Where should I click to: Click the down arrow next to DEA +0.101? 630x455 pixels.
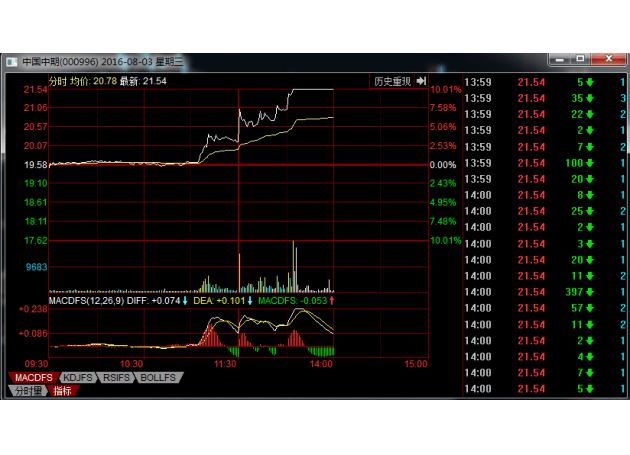click(x=249, y=300)
